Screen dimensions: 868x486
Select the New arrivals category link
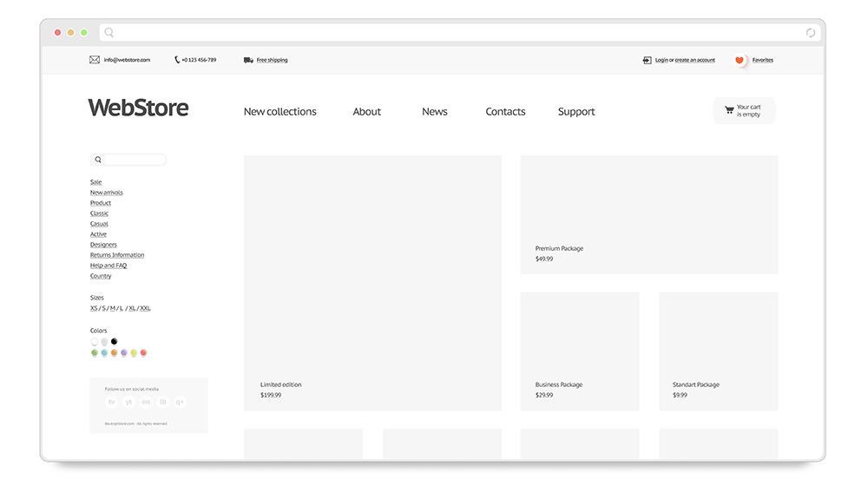click(x=107, y=193)
